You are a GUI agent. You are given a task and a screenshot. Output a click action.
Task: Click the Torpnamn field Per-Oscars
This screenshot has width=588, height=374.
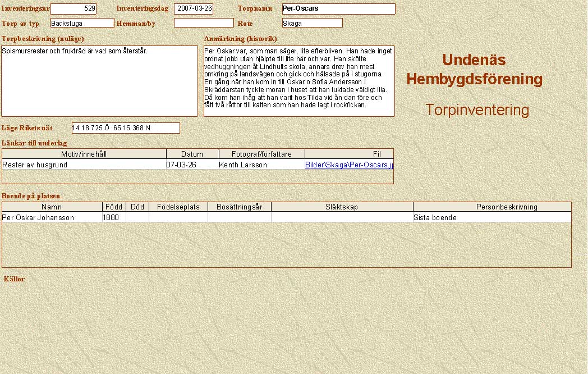[338, 9]
